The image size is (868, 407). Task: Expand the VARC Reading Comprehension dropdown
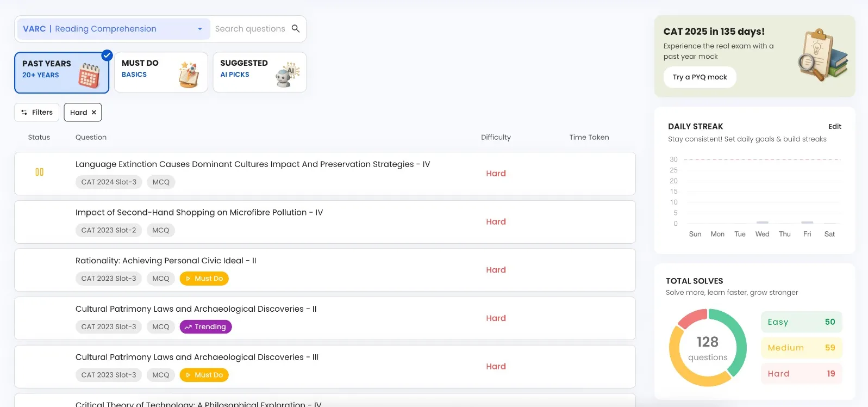pyautogui.click(x=200, y=29)
